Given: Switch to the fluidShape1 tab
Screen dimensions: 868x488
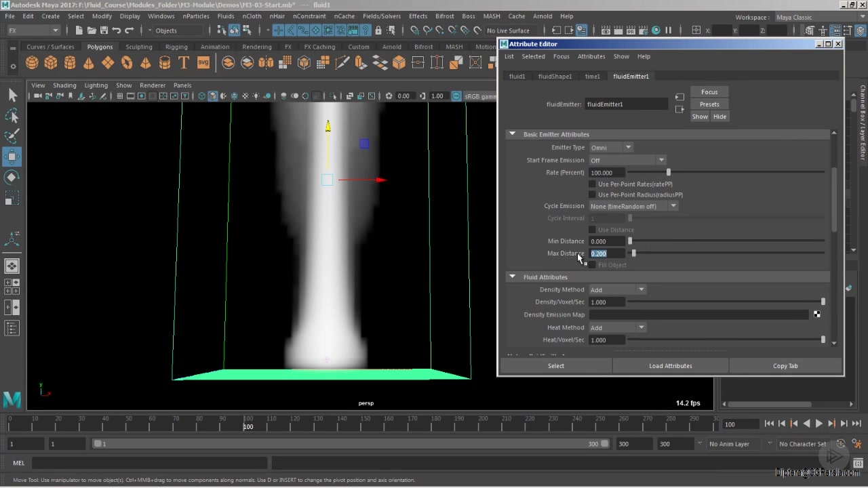Looking at the screenshot, I should (x=555, y=77).
